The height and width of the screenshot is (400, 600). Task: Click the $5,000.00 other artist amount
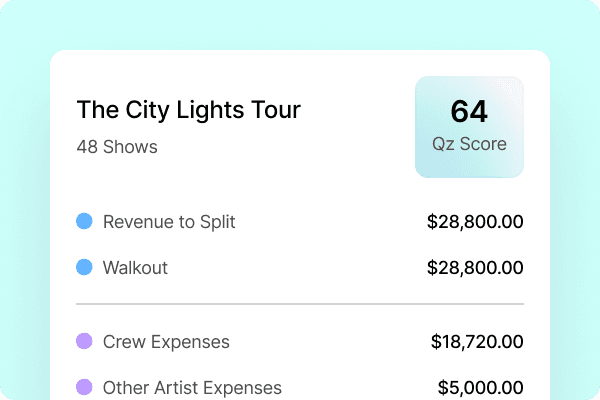pos(481,387)
